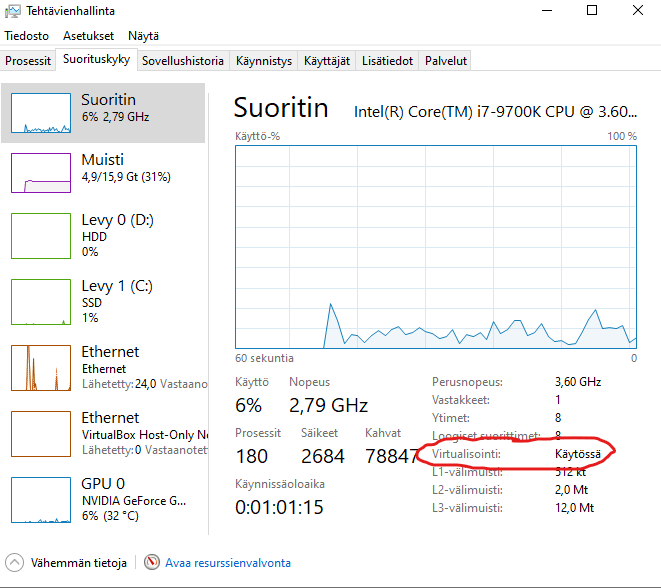
Task: Switch to the Palvelut tab
Action: (445, 61)
